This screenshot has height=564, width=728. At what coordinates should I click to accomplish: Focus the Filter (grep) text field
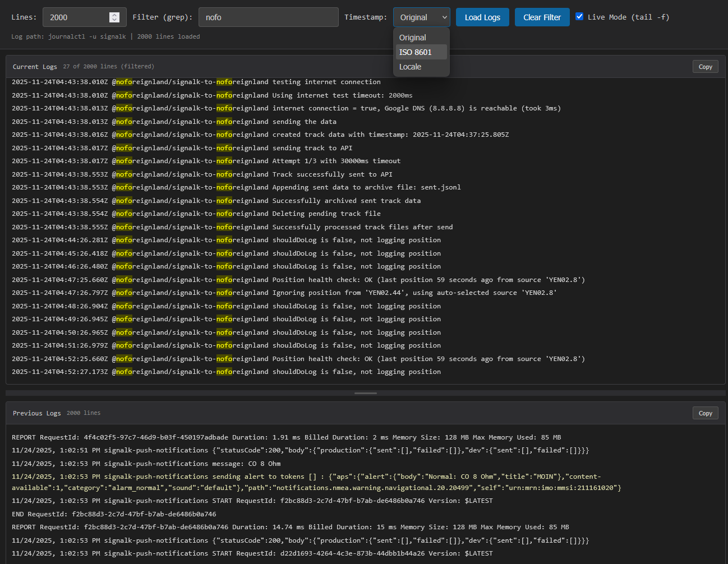click(268, 17)
